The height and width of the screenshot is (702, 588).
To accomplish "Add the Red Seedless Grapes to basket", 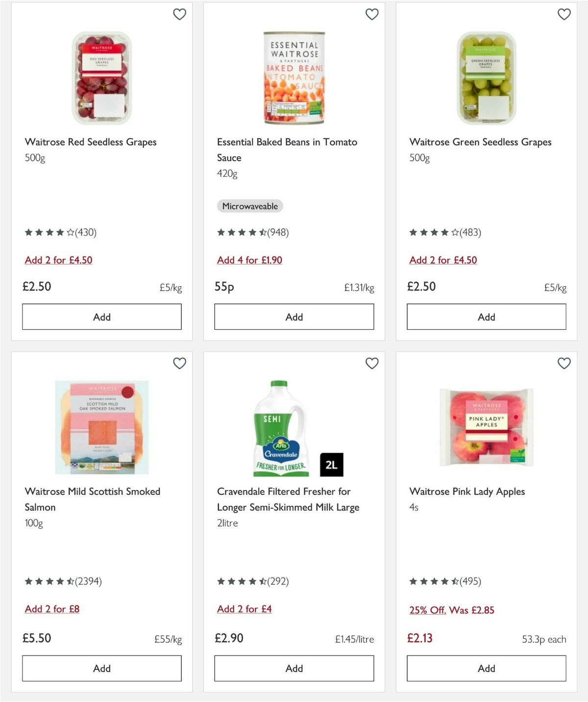I will point(101,316).
